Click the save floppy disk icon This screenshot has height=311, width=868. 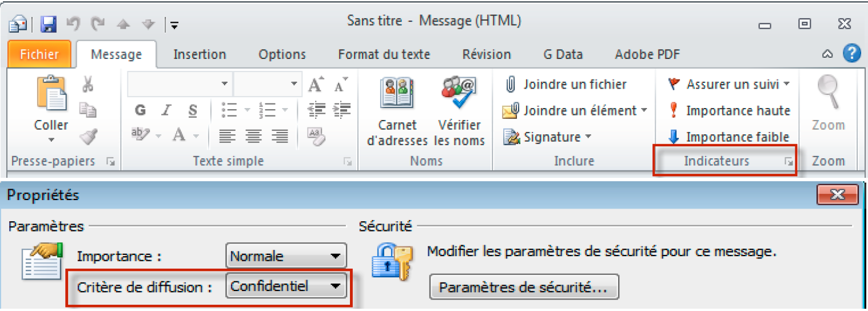[x=49, y=24]
